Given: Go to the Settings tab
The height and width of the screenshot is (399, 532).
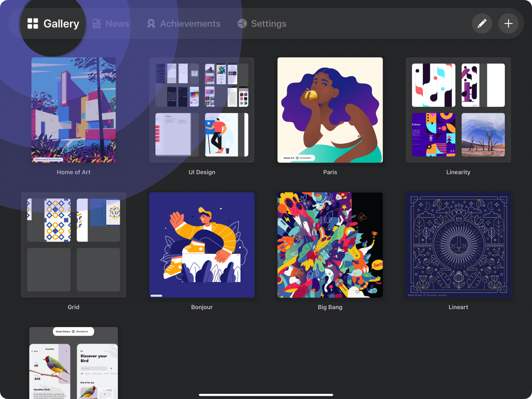Looking at the screenshot, I should [x=262, y=24].
